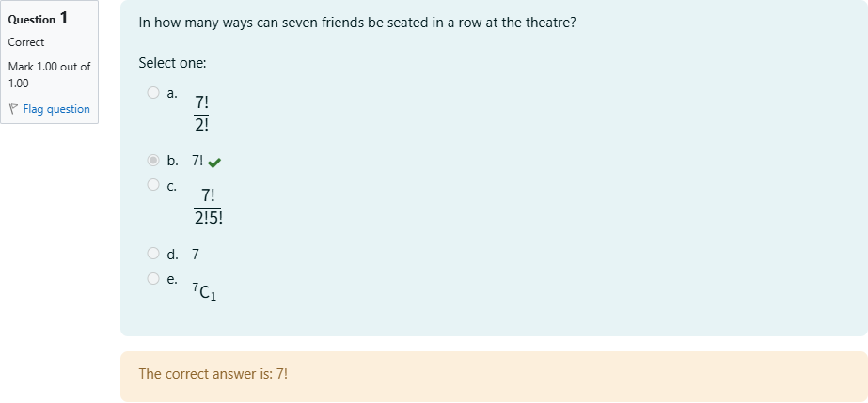Click the seven friends question text
The height and width of the screenshot is (403, 868).
[x=356, y=22]
